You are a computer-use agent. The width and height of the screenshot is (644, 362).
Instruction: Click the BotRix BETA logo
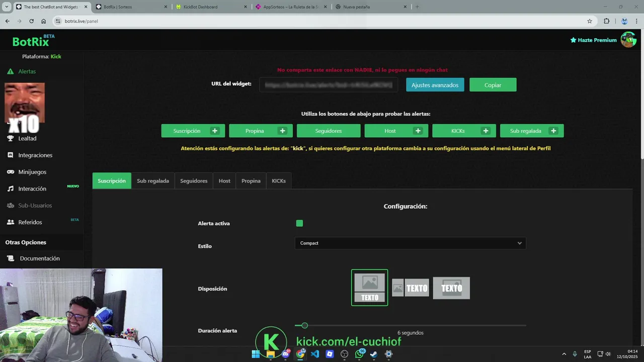click(33, 41)
